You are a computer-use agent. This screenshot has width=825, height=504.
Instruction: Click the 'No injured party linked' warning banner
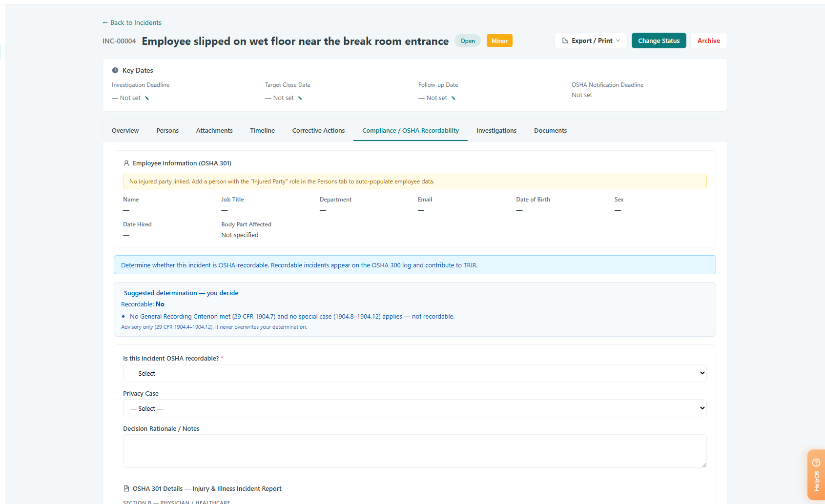coord(414,181)
